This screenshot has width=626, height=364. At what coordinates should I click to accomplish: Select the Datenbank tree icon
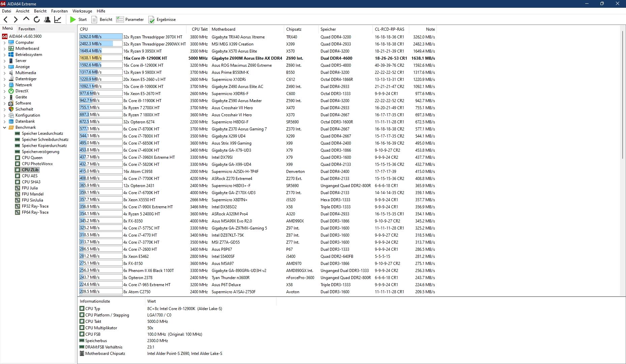(11, 121)
